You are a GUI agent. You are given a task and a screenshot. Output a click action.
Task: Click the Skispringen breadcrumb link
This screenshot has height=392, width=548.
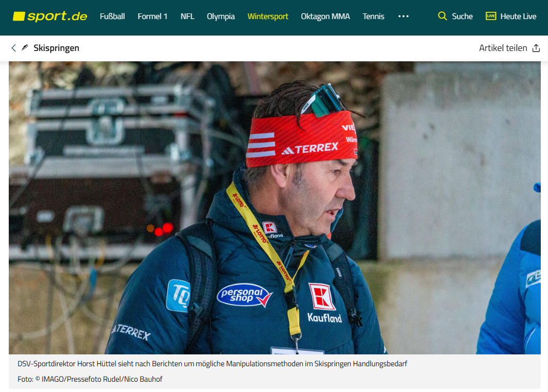(56, 48)
